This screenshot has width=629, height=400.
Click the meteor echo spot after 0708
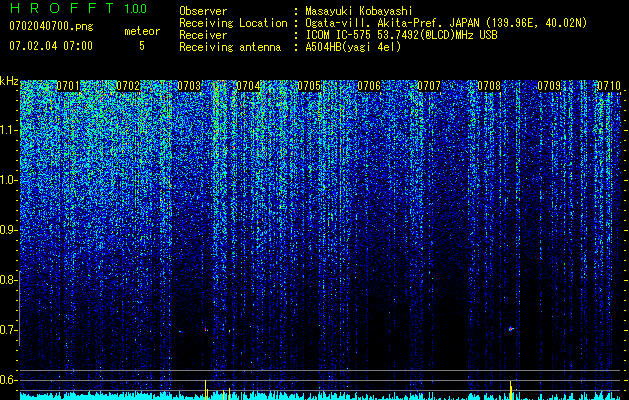point(511,329)
